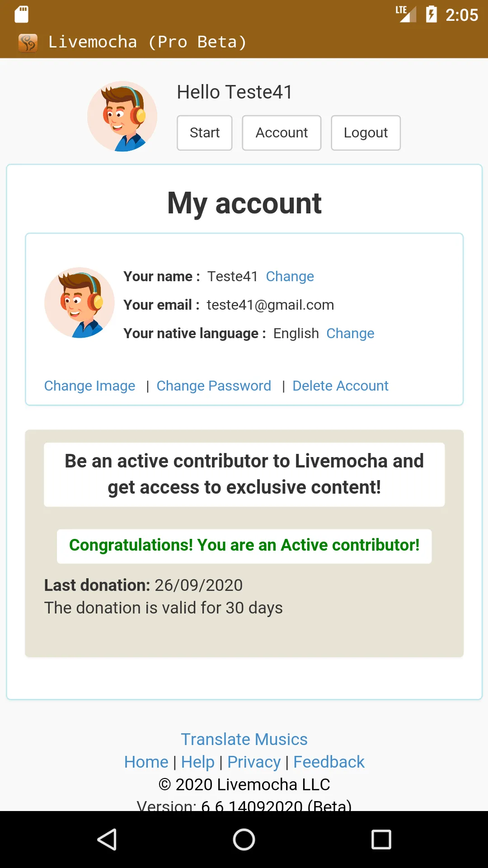The image size is (488, 868).
Task: Open the Translate Musics link
Action: click(244, 739)
